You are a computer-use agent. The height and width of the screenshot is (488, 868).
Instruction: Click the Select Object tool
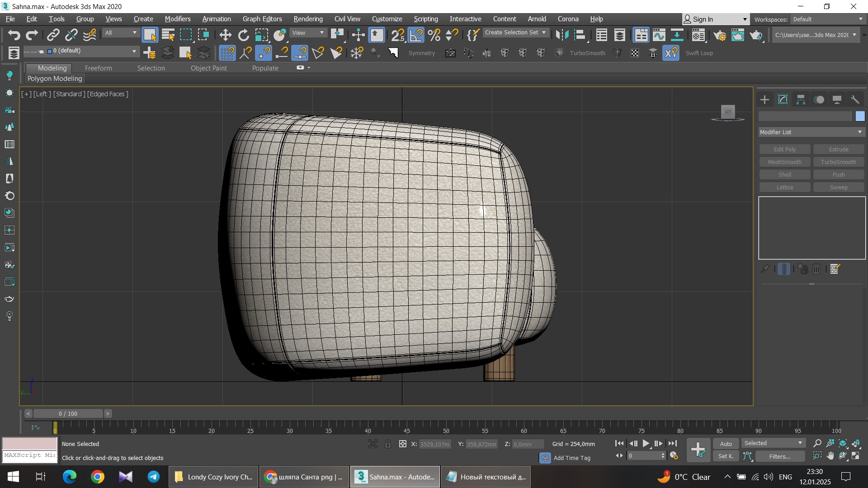[150, 35]
